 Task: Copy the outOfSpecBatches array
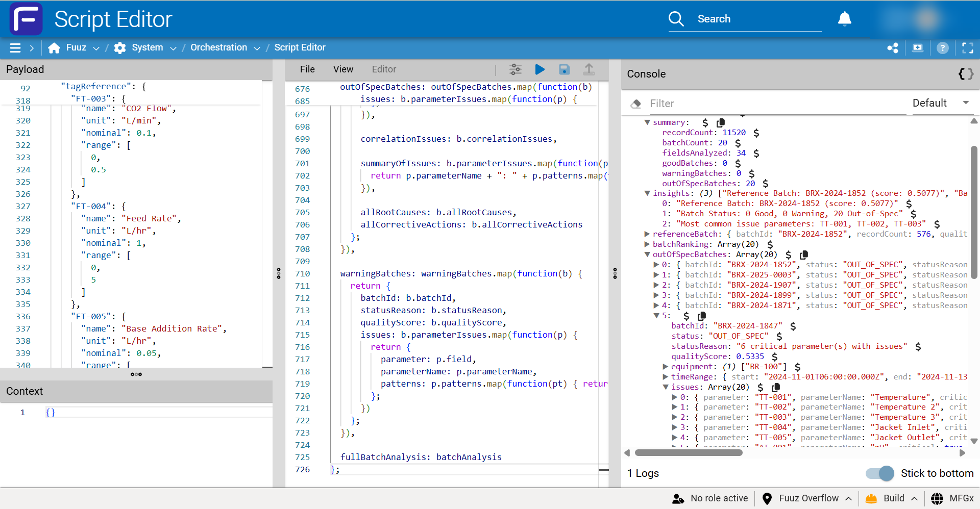pyautogui.click(x=804, y=255)
